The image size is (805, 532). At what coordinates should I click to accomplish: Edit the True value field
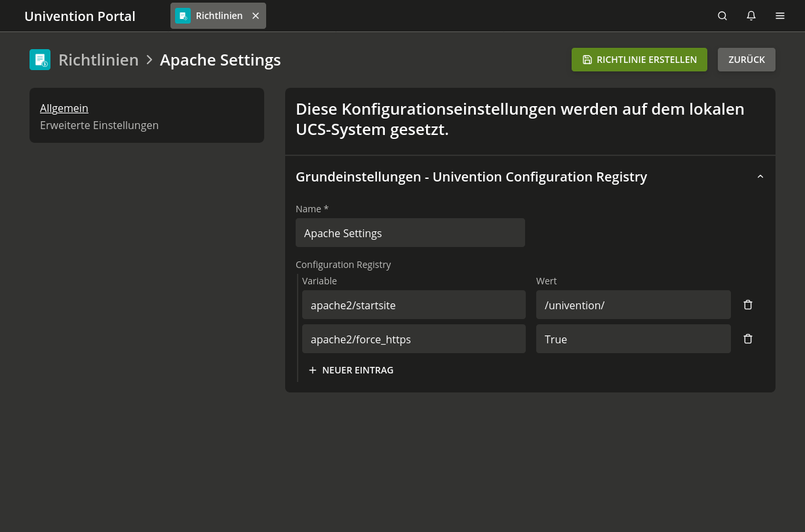point(633,339)
